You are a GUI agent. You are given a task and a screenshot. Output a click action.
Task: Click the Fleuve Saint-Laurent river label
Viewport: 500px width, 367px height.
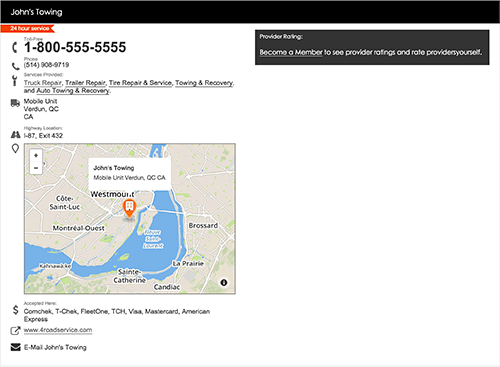tap(153, 239)
